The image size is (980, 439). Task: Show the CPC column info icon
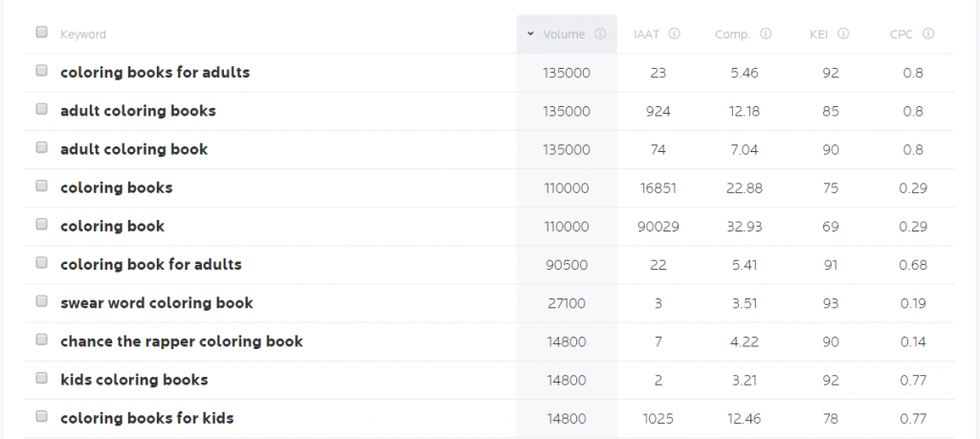point(928,33)
